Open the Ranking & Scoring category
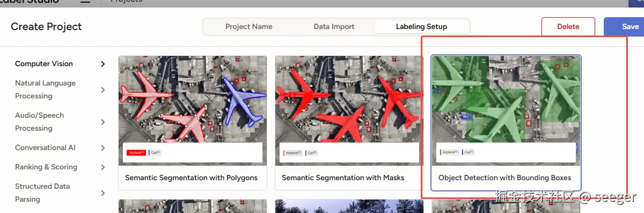This screenshot has width=644, height=213. pos(46,167)
